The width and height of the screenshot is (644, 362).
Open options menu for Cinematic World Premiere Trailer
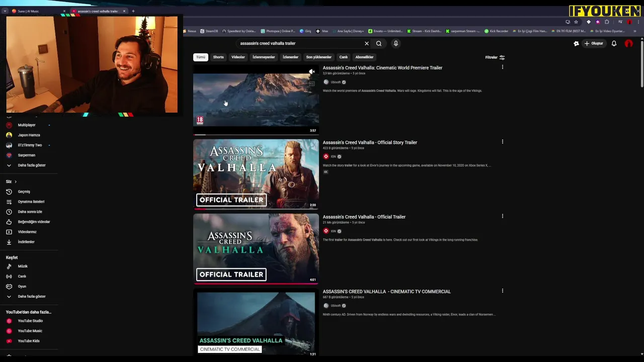point(502,67)
